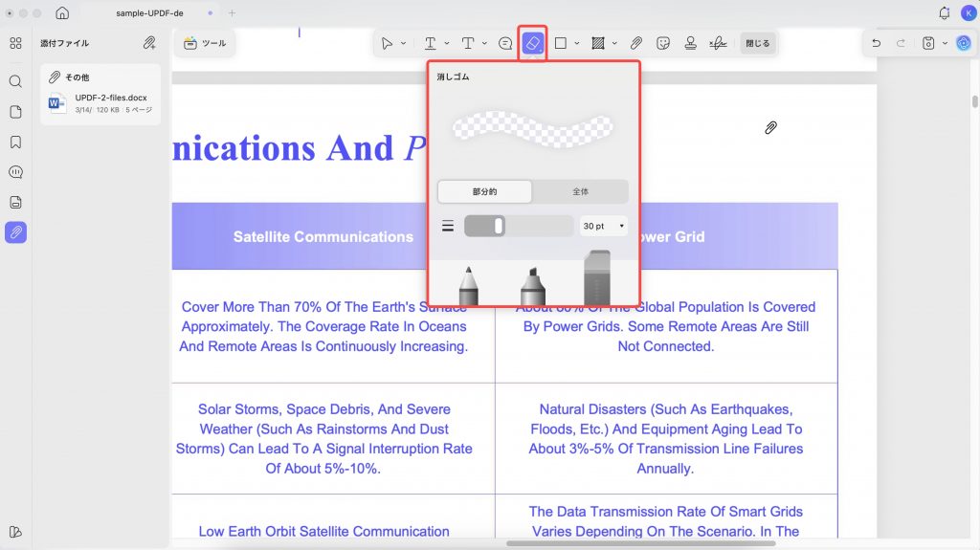Open the signature tool
The width and height of the screenshot is (980, 550).
pyautogui.click(x=718, y=43)
